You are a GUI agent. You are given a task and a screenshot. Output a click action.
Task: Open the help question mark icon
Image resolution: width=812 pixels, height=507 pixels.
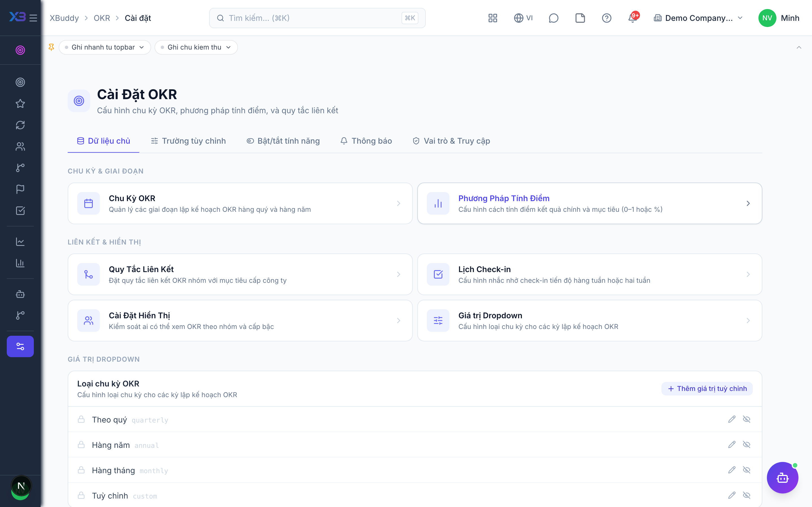click(606, 18)
